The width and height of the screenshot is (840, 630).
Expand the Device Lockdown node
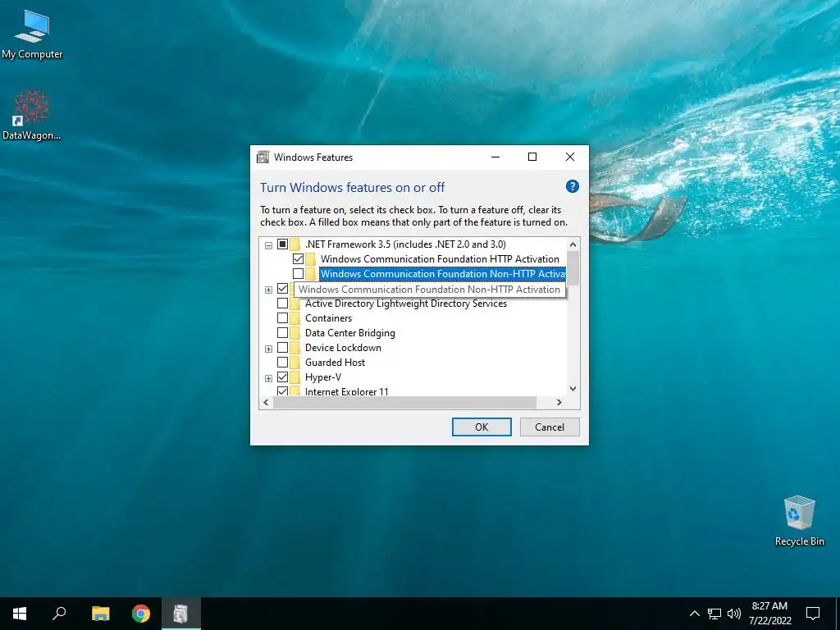click(x=268, y=349)
